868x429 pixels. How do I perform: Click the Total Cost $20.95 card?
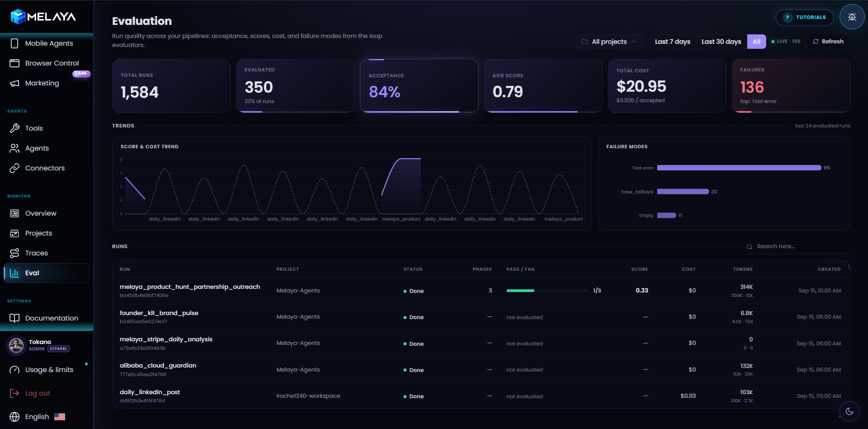[667, 86]
